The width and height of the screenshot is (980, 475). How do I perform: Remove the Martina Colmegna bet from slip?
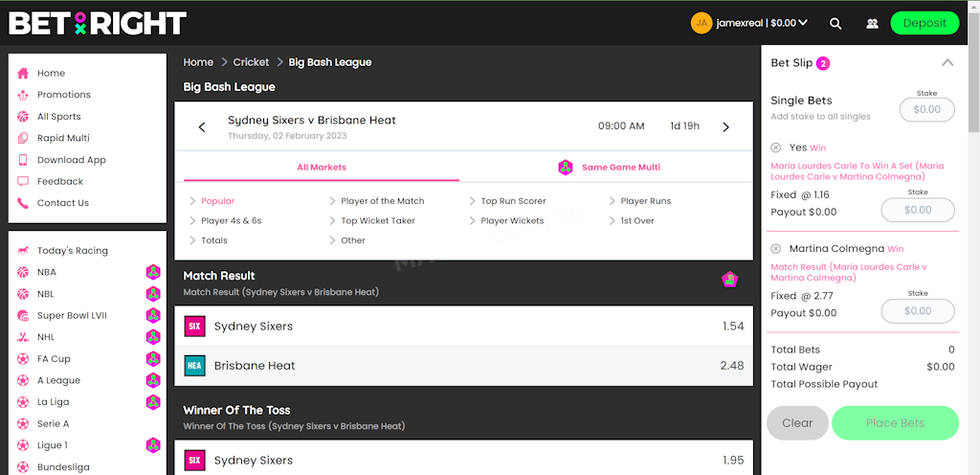[x=775, y=249]
